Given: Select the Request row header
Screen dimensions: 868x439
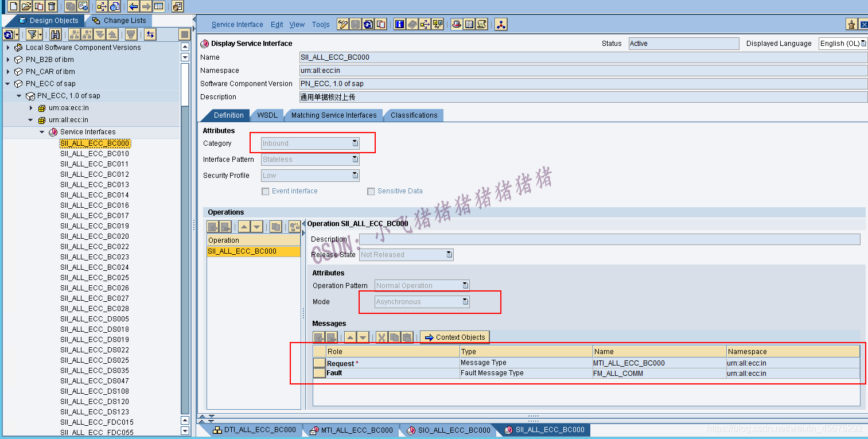Looking at the screenshot, I should pos(320,363).
